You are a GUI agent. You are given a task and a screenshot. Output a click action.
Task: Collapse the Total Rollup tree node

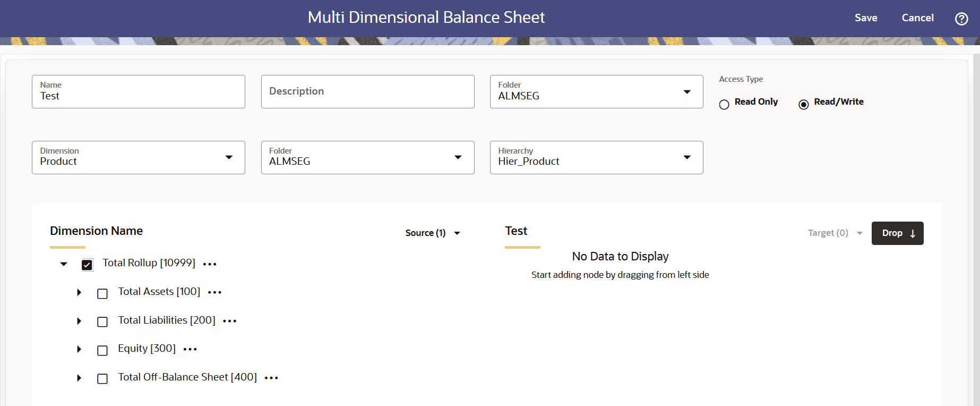[x=64, y=264]
